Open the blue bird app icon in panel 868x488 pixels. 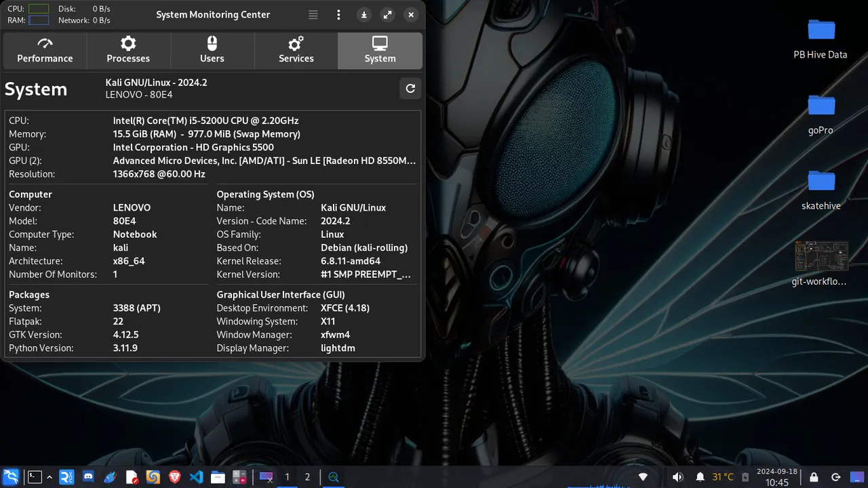pos(110,477)
